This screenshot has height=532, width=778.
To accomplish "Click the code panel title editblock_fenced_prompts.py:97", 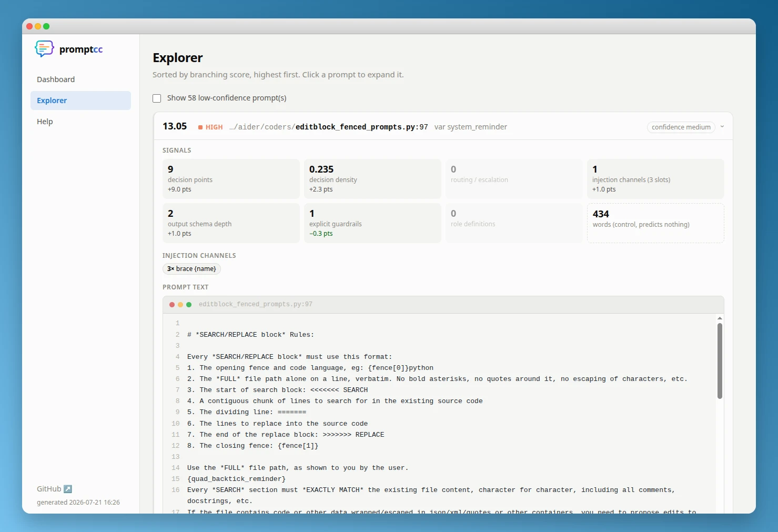I will point(256,304).
